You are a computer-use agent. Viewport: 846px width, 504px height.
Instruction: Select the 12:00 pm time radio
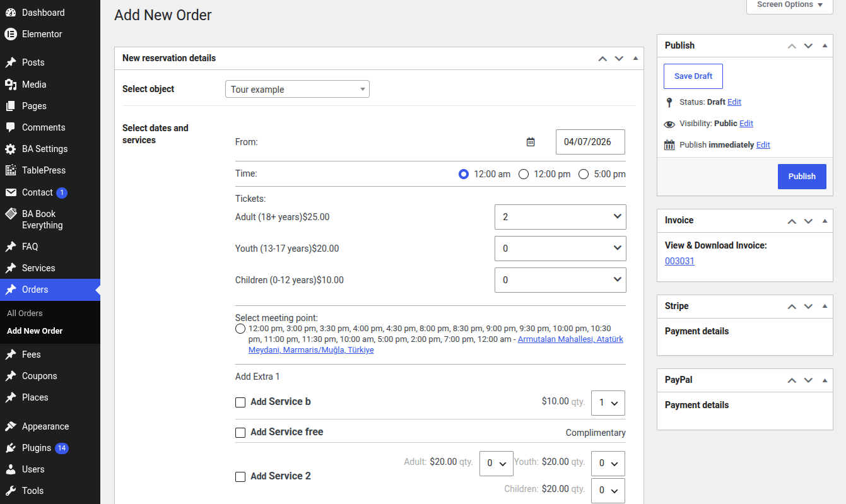click(x=523, y=174)
